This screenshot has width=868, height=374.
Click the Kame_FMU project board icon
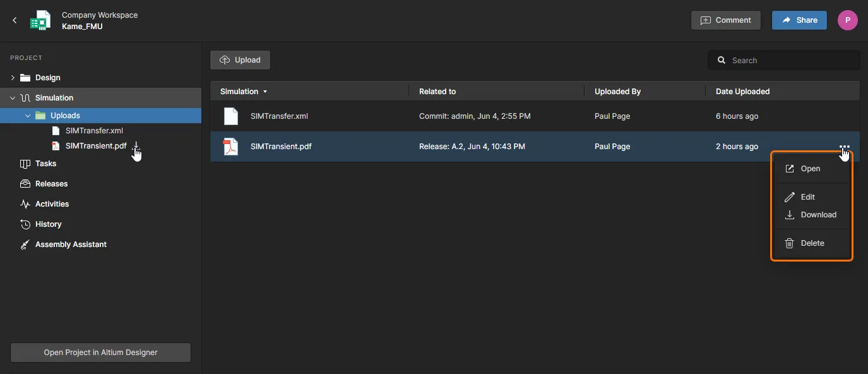[40, 20]
